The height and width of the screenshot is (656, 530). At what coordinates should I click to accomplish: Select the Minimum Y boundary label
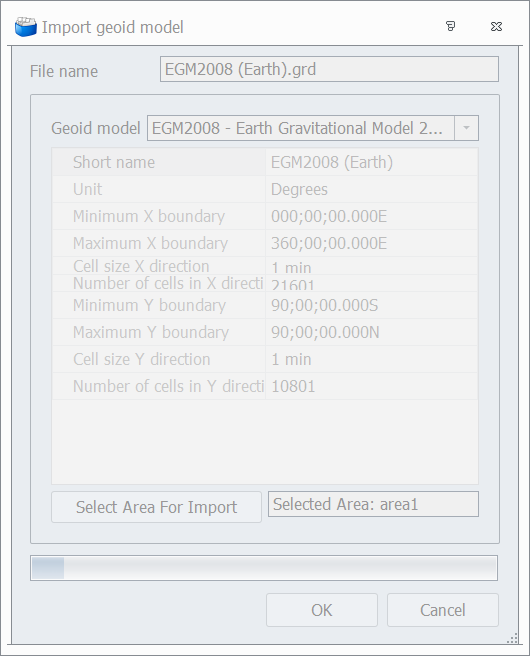pyautogui.click(x=149, y=305)
